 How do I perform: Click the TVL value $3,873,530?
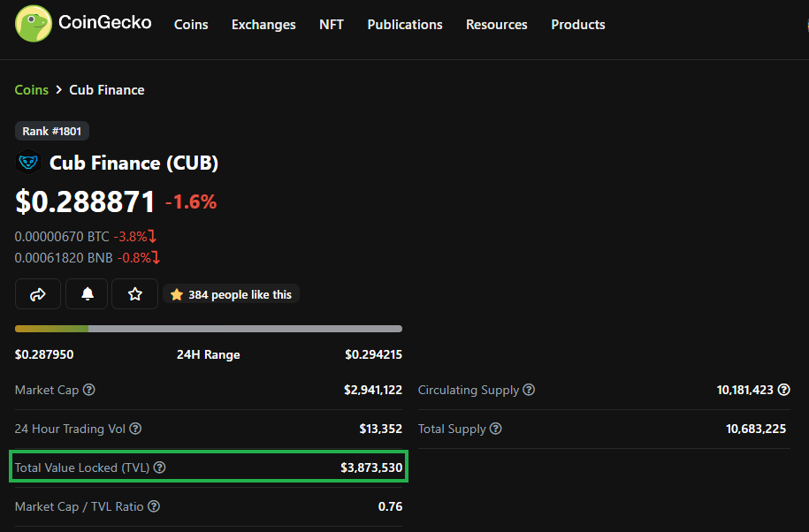point(371,467)
